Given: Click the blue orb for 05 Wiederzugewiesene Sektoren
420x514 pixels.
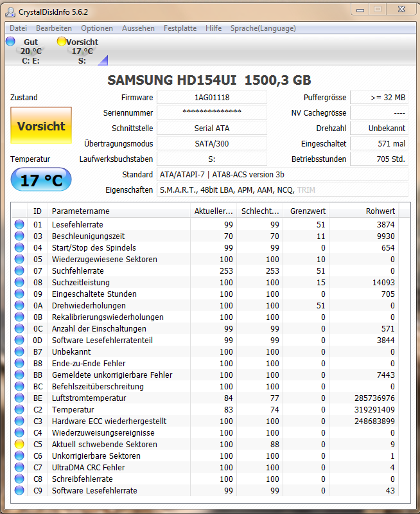Looking at the screenshot, I should 19,259.
